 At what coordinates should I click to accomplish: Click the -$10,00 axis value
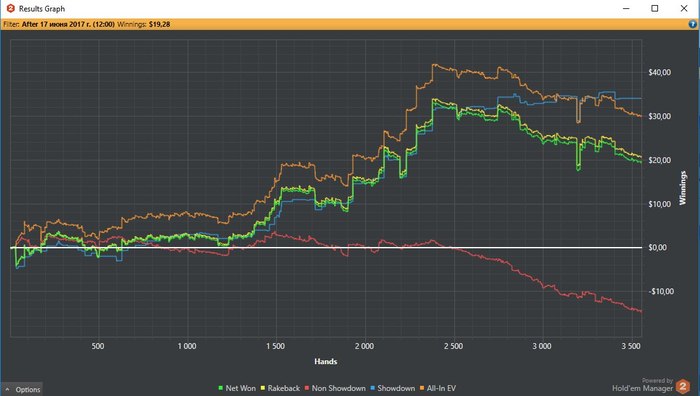[x=661, y=292]
